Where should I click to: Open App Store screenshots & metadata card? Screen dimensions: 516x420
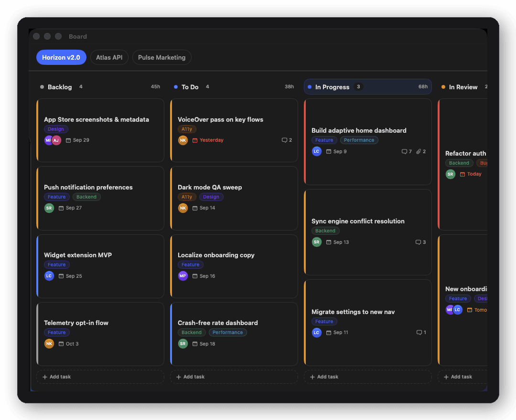point(100,130)
